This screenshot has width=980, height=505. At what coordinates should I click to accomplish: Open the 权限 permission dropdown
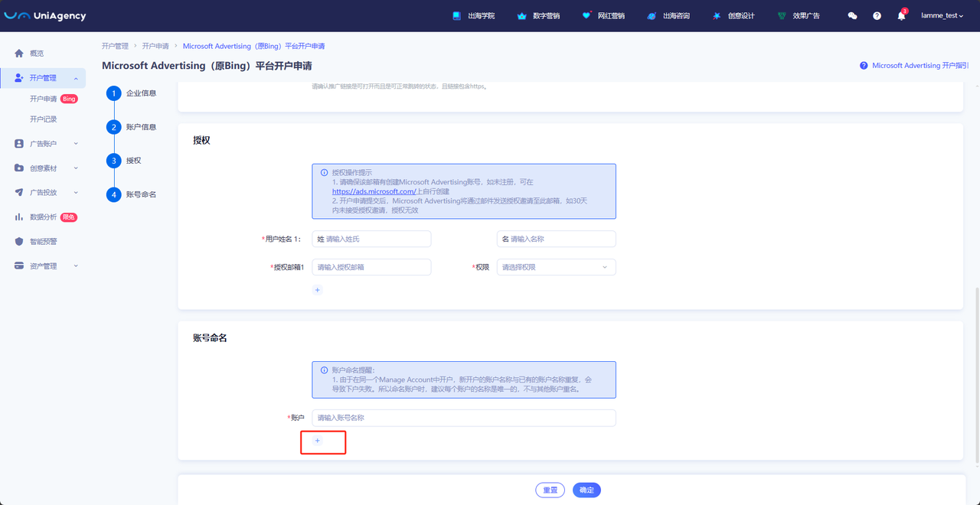pyautogui.click(x=557, y=267)
